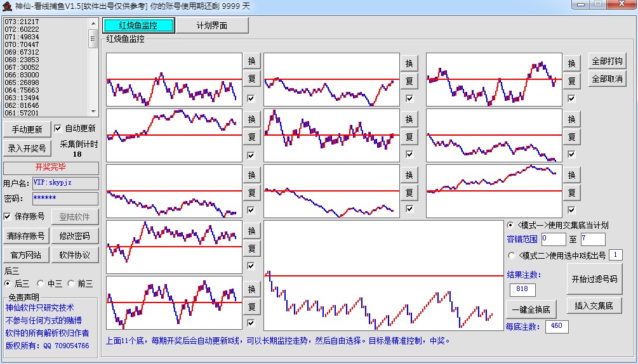The height and width of the screenshot is (364, 638).
Task: Uncheck the checkbox beside the top-middle chart
Action: point(409,98)
